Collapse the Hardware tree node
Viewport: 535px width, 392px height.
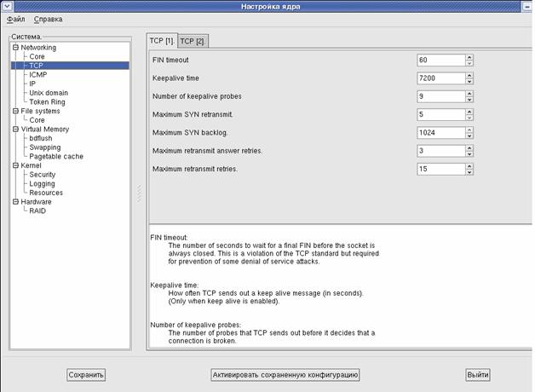[14, 202]
